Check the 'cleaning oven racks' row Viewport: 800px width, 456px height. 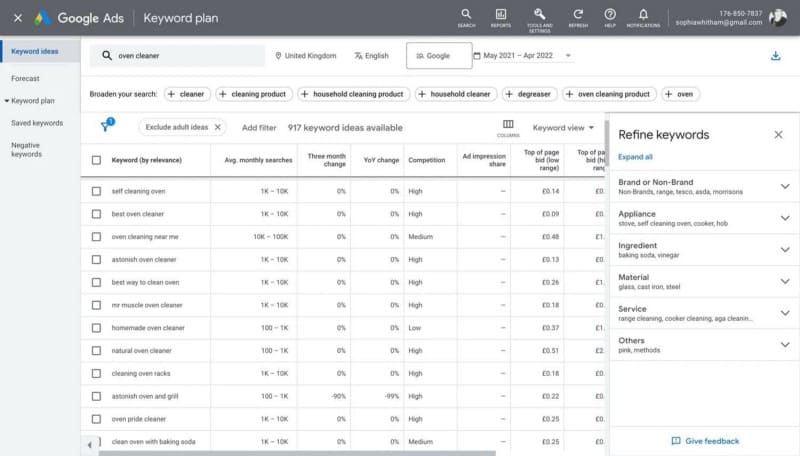(96, 373)
